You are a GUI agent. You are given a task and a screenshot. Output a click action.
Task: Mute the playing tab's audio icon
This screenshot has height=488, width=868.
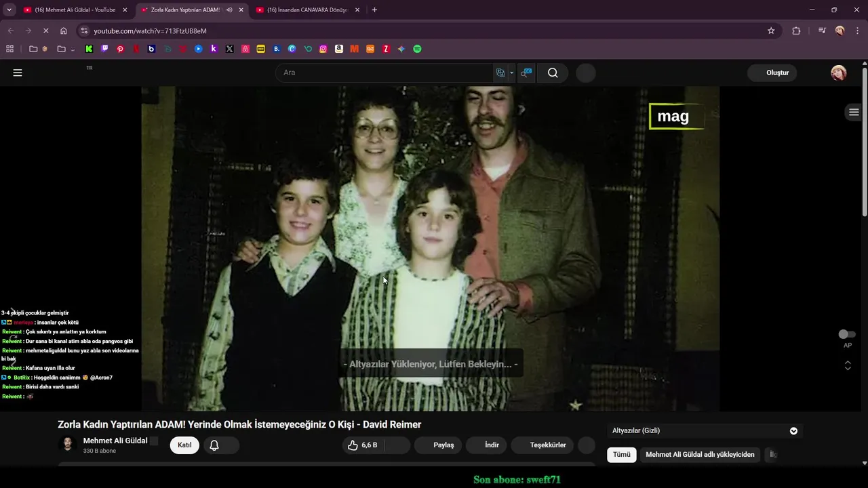[x=229, y=9]
